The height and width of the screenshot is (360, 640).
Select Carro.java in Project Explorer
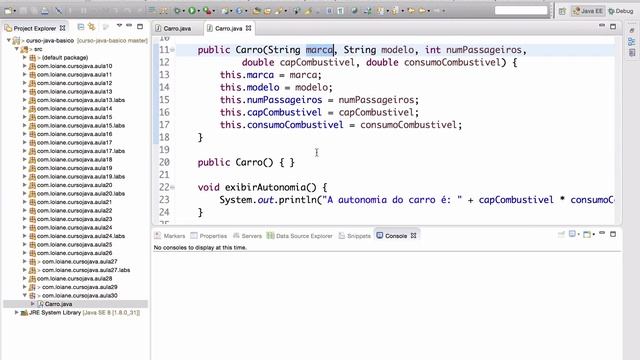(x=58, y=304)
